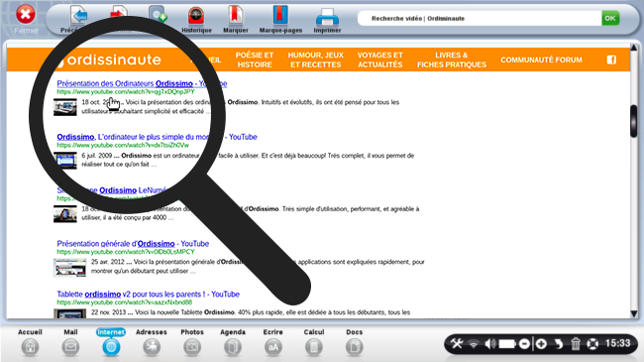Open the Communauté Forum menu

541,60
